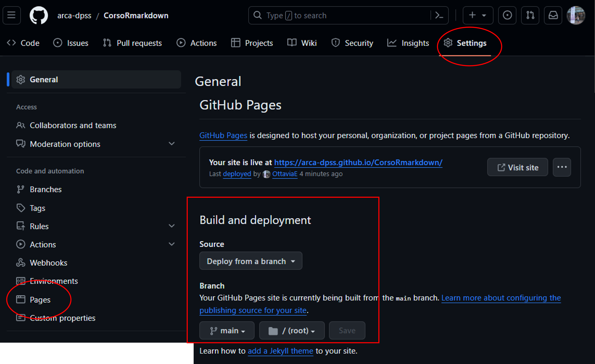The height and width of the screenshot is (364, 595).
Task: Click the gear icon beside General
Action: 21,79
